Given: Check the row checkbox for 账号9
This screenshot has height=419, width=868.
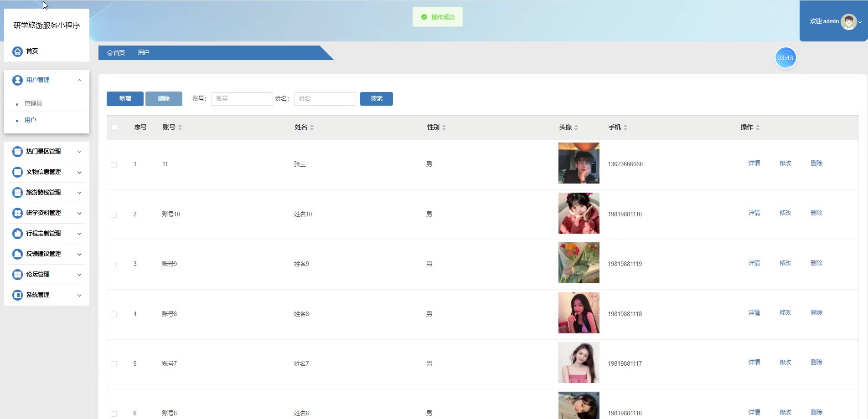Looking at the screenshot, I should pyautogui.click(x=114, y=265).
